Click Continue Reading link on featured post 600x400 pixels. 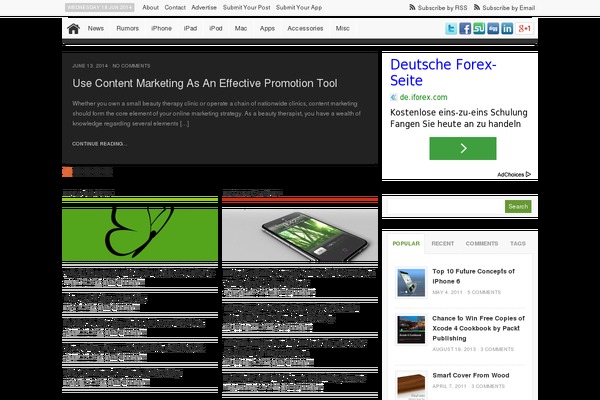pos(99,144)
